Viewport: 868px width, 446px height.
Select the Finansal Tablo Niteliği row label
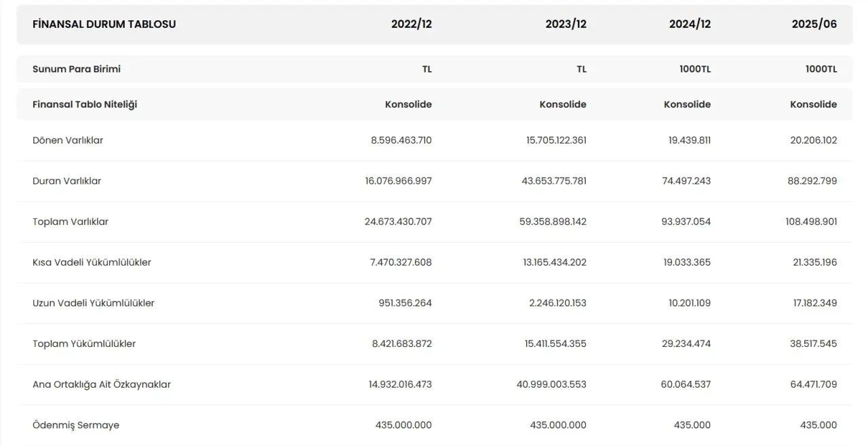pos(85,104)
